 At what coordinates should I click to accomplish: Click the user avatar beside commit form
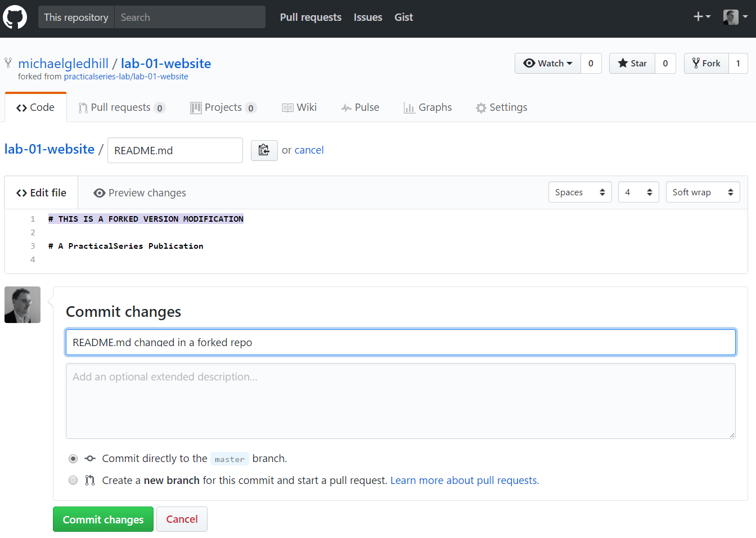(22, 304)
